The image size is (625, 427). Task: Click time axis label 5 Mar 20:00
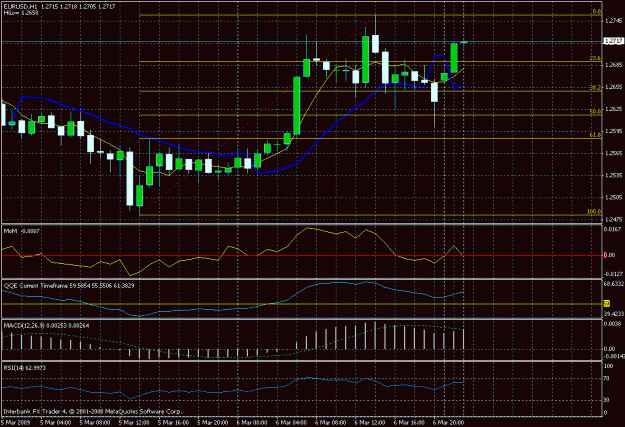point(213,423)
